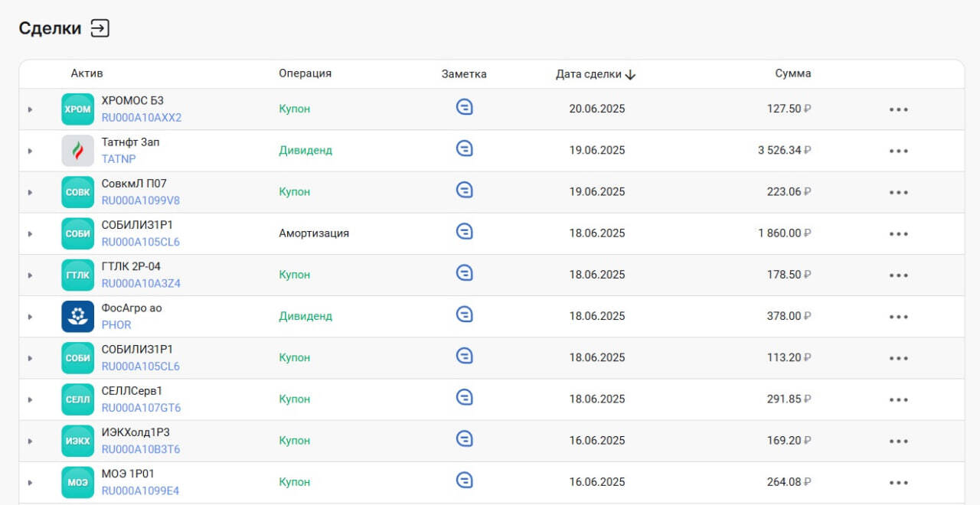Open the TATNP ticker link

118,159
